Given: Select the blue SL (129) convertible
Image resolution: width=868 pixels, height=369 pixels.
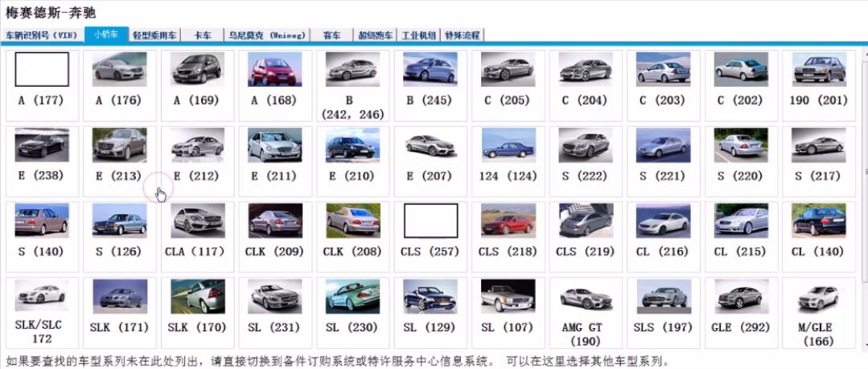Looking at the screenshot, I should 430,297.
